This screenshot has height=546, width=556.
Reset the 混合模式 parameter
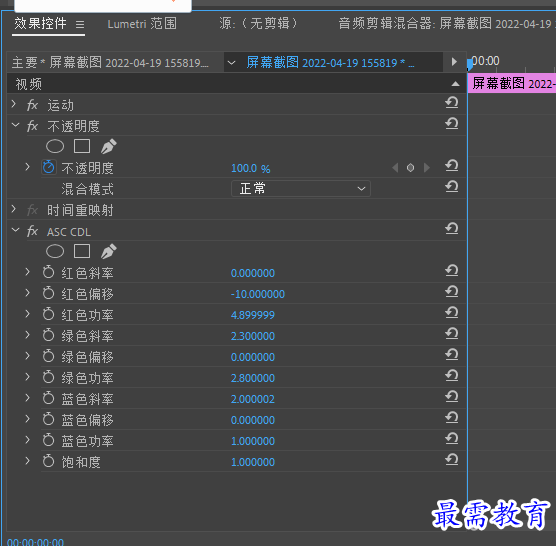[x=451, y=186]
